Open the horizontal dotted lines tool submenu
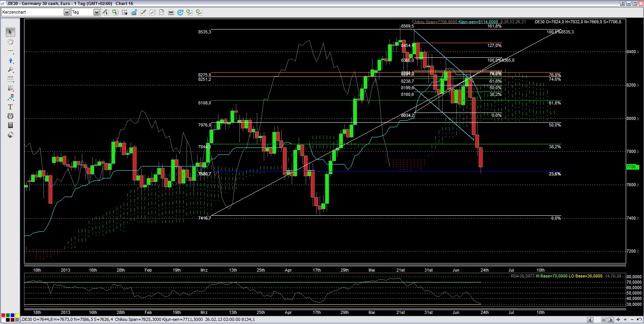The width and height of the screenshot is (644, 324). pyautogui.click(x=10, y=79)
